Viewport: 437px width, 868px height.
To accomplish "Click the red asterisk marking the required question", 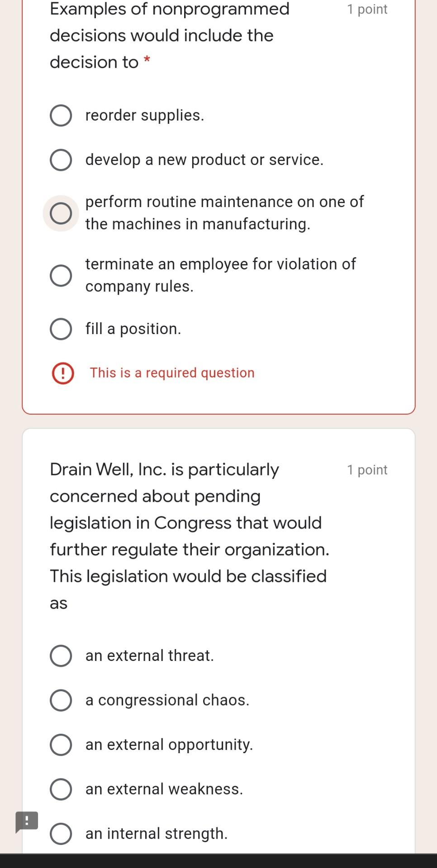I will [x=147, y=59].
